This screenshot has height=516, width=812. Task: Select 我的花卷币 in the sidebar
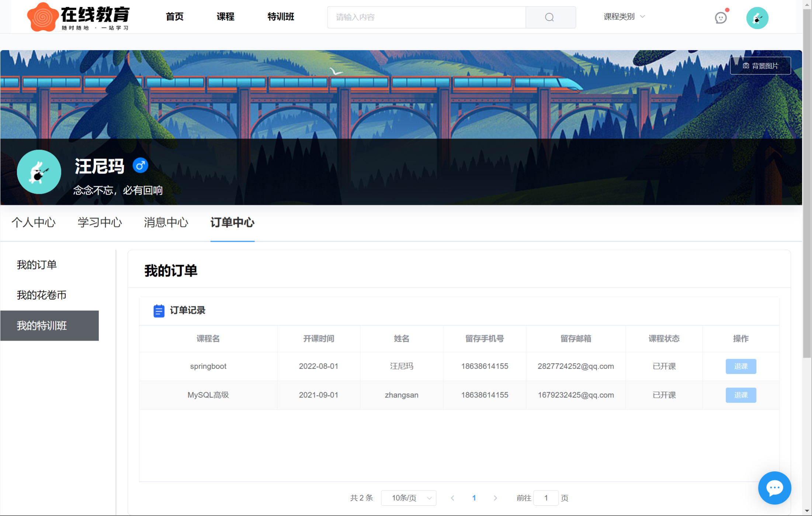click(42, 295)
